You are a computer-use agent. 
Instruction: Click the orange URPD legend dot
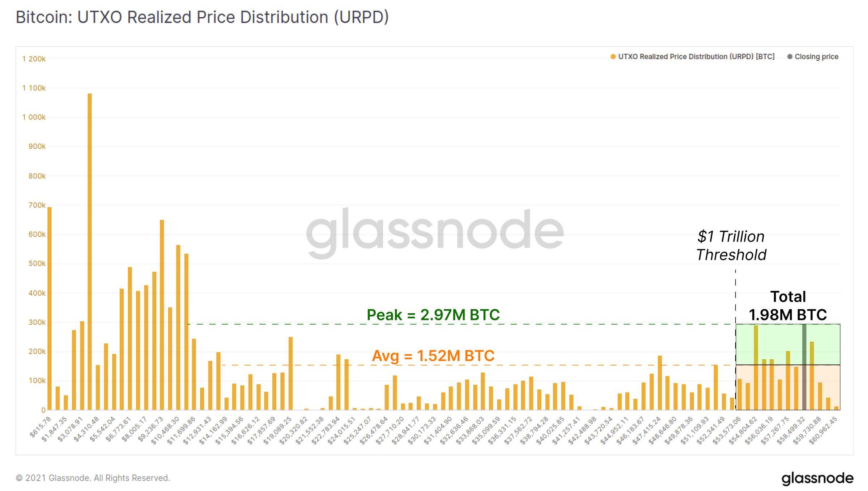pos(613,57)
